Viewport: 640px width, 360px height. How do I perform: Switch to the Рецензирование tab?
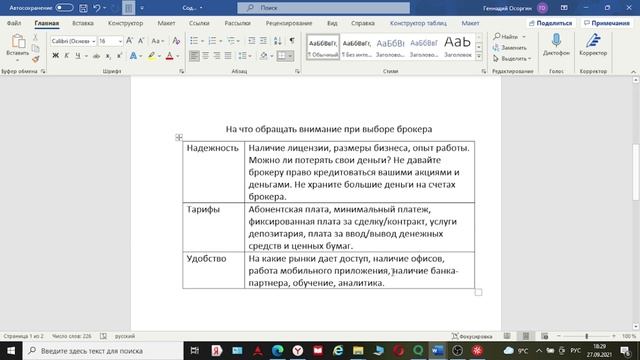point(289,23)
